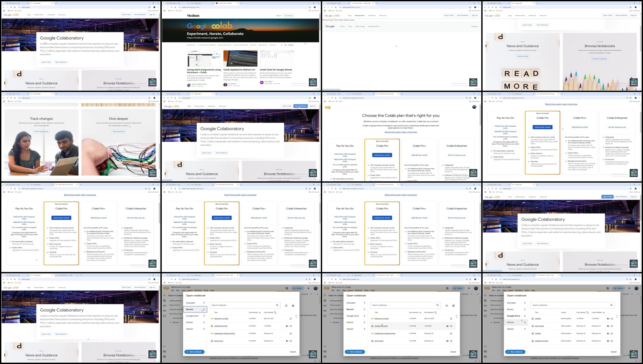Expand Recent chevron in the Owner-column dialog
The image size is (643, 364).
[525, 309]
